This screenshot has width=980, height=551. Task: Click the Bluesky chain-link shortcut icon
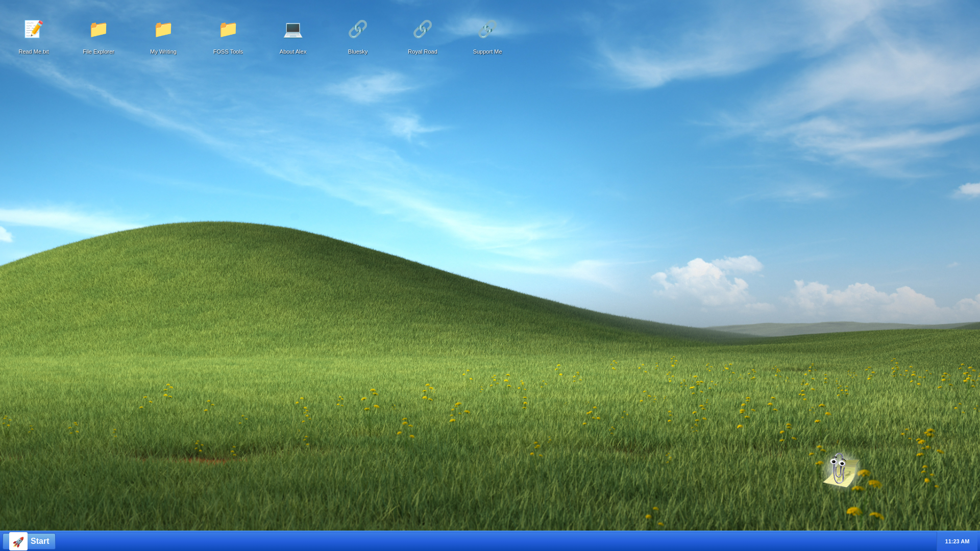(x=358, y=30)
